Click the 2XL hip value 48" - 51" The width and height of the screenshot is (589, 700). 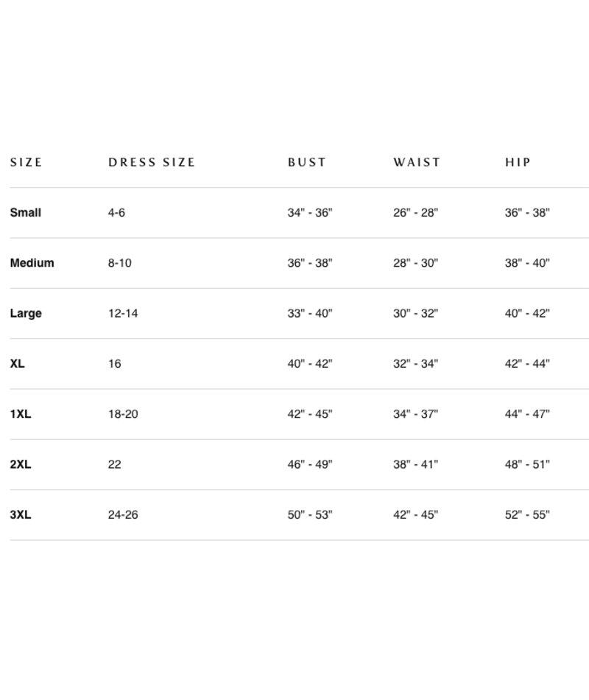(x=527, y=464)
